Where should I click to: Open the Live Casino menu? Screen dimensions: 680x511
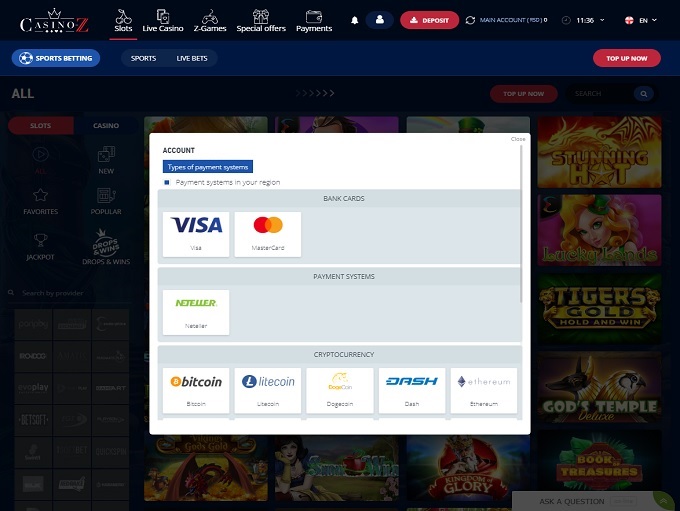click(163, 20)
